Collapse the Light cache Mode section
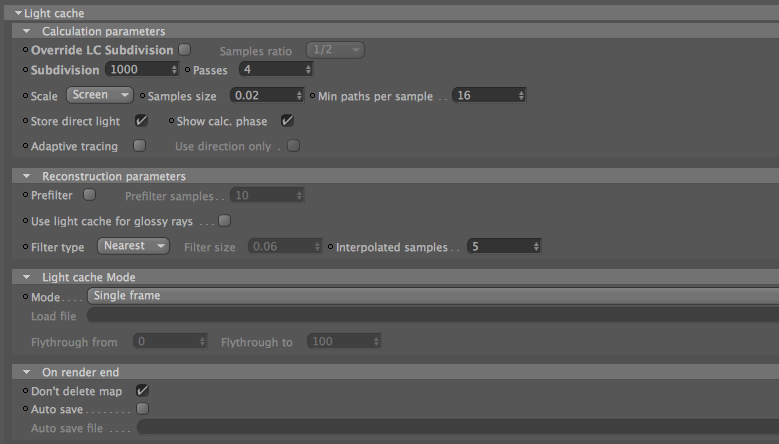This screenshot has width=779, height=444. point(27,277)
